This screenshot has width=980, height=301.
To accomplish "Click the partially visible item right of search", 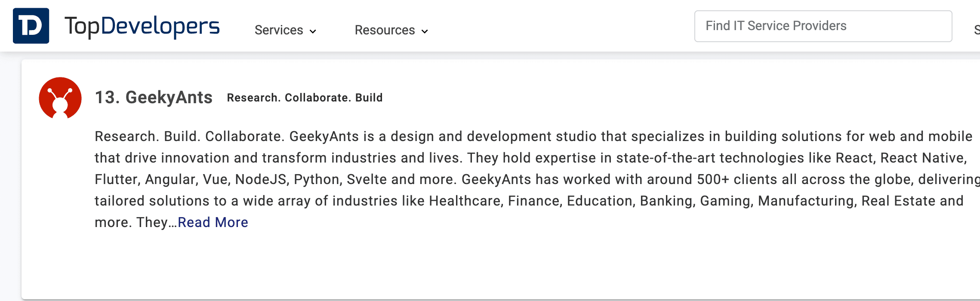I will 977,30.
